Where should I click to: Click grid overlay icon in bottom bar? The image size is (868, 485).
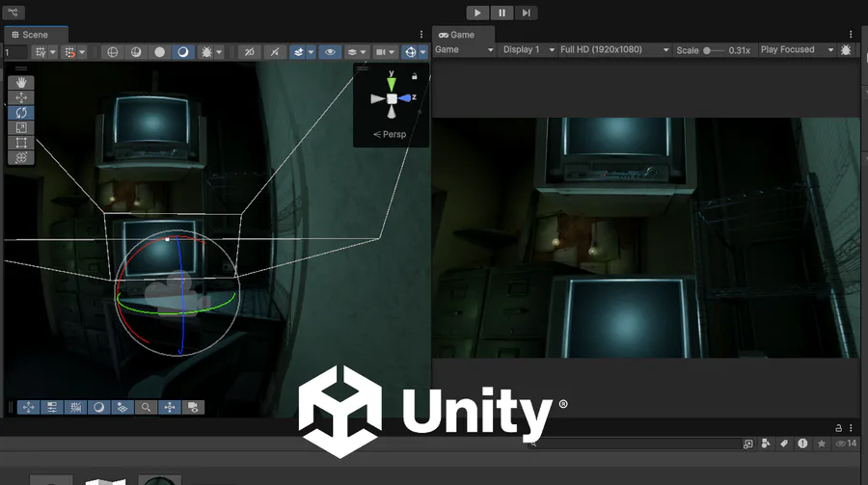coord(75,408)
